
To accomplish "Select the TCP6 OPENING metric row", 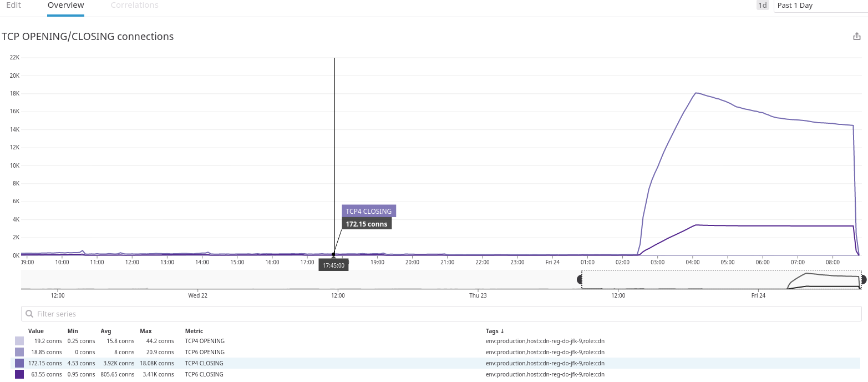I will pos(435,352).
